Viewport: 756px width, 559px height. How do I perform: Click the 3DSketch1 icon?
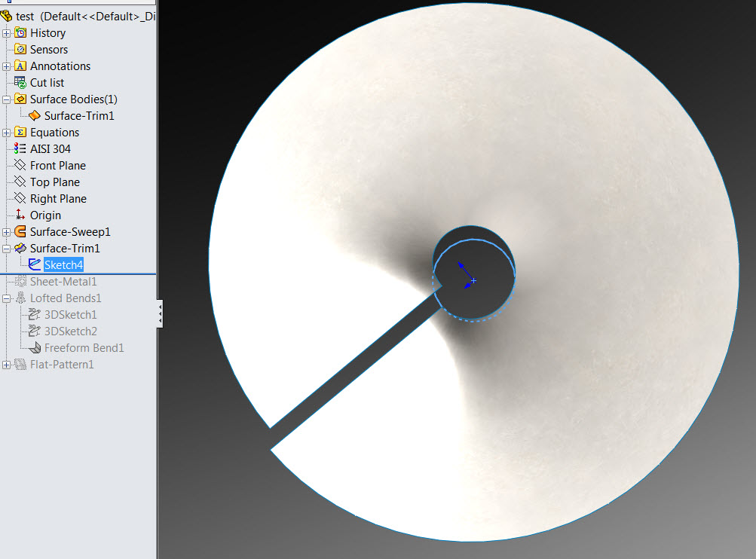click(34, 314)
